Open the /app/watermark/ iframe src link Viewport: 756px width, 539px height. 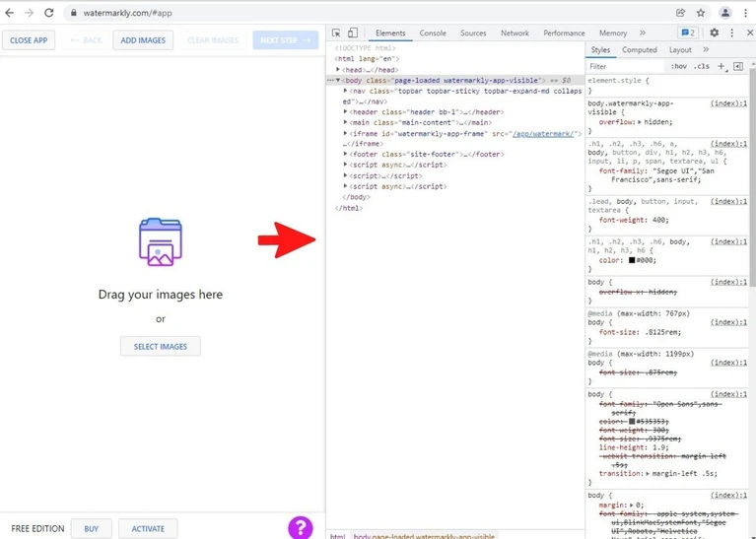[543, 134]
